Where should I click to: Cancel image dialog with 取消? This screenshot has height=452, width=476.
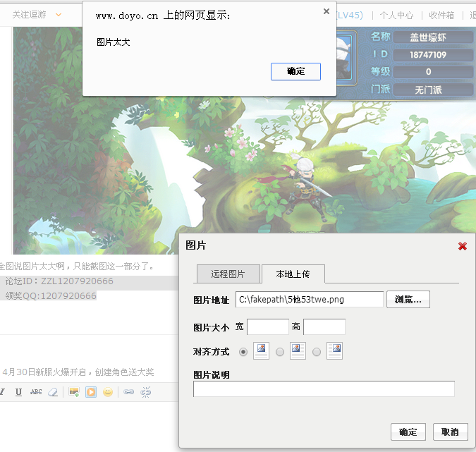pos(450,432)
